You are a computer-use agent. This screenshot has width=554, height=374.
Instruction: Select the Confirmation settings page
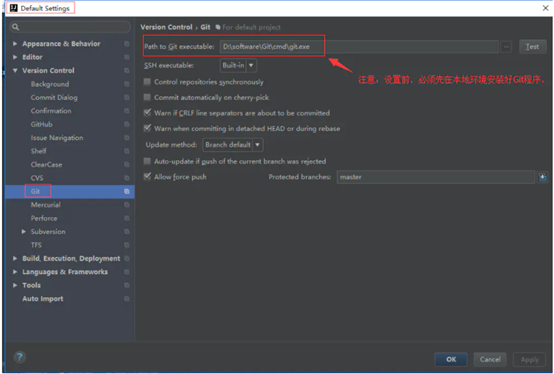coord(51,111)
